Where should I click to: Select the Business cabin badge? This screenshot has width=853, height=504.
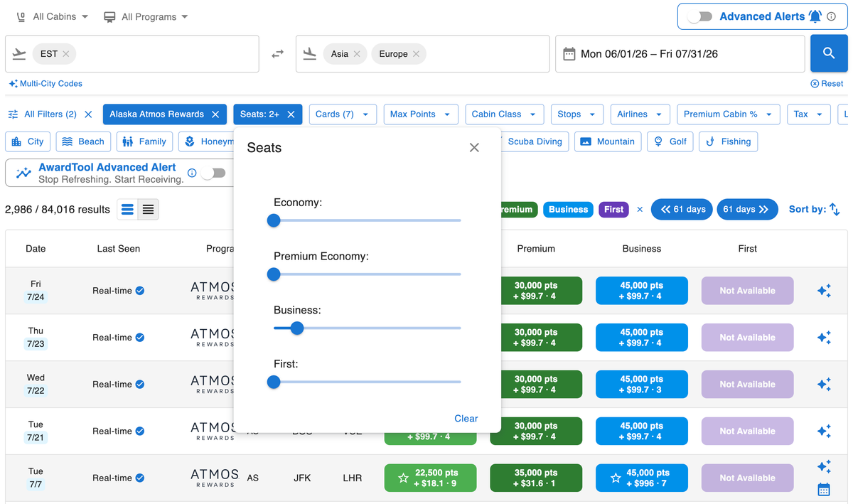coord(568,209)
